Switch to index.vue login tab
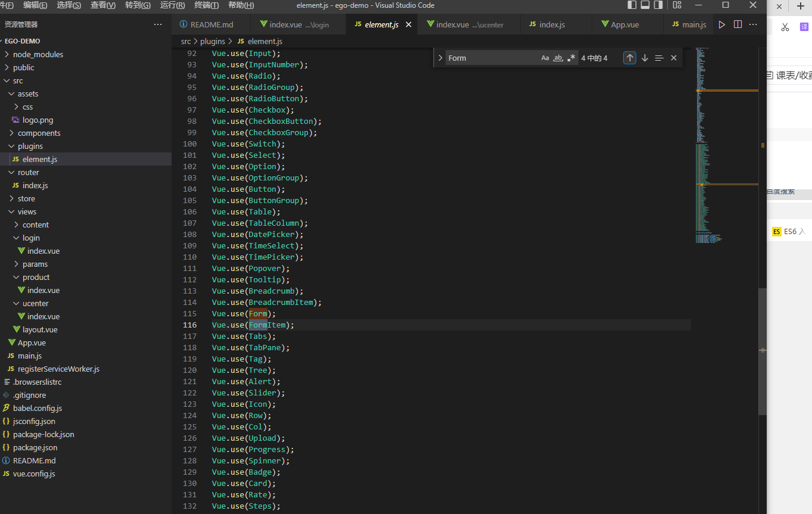812x514 pixels. click(298, 24)
